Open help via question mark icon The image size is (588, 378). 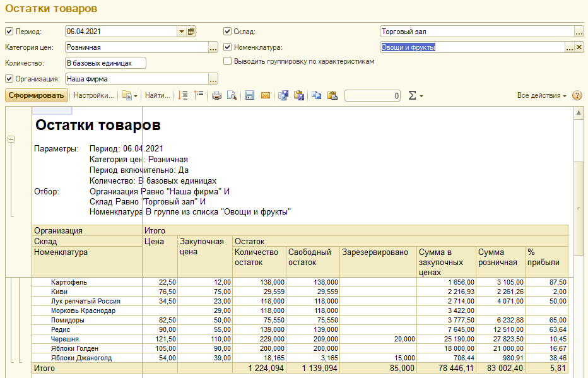(x=577, y=95)
